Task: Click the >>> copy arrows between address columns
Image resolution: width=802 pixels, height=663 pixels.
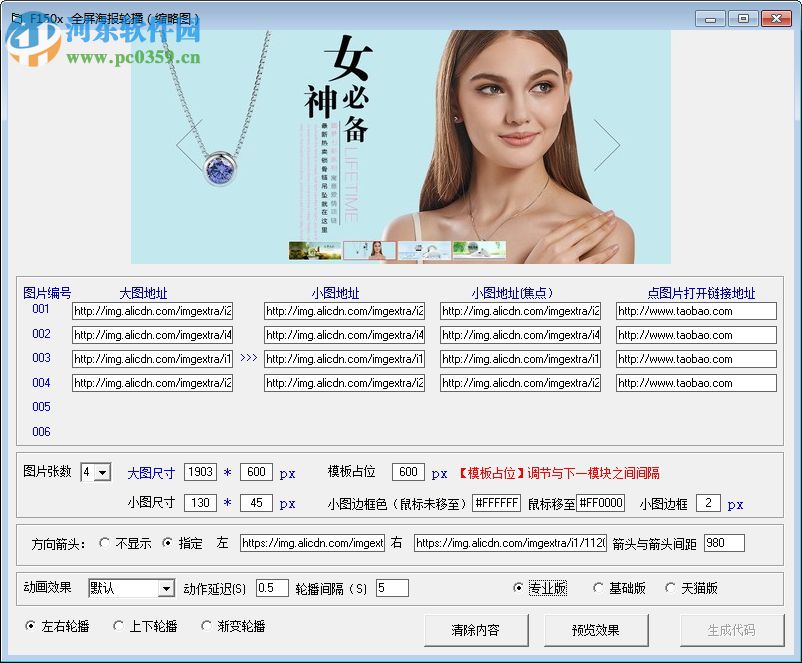Action: click(x=248, y=358)
